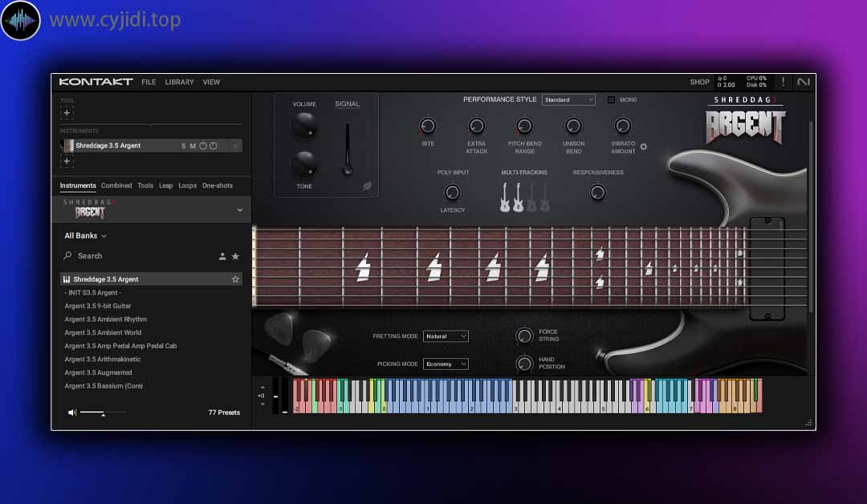867x504 pixels.
Task: Click the BITE knob
Action: coord(427,127)
